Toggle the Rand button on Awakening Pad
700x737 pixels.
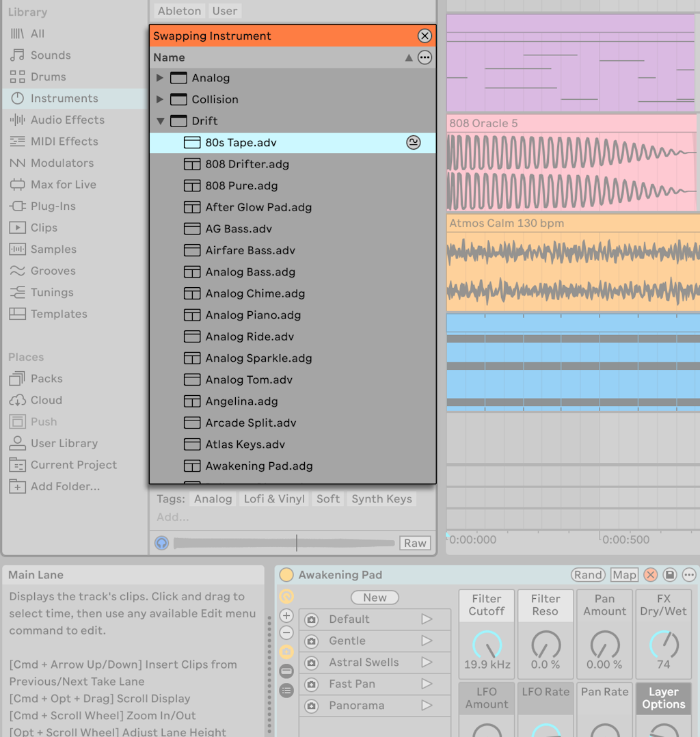588,575
